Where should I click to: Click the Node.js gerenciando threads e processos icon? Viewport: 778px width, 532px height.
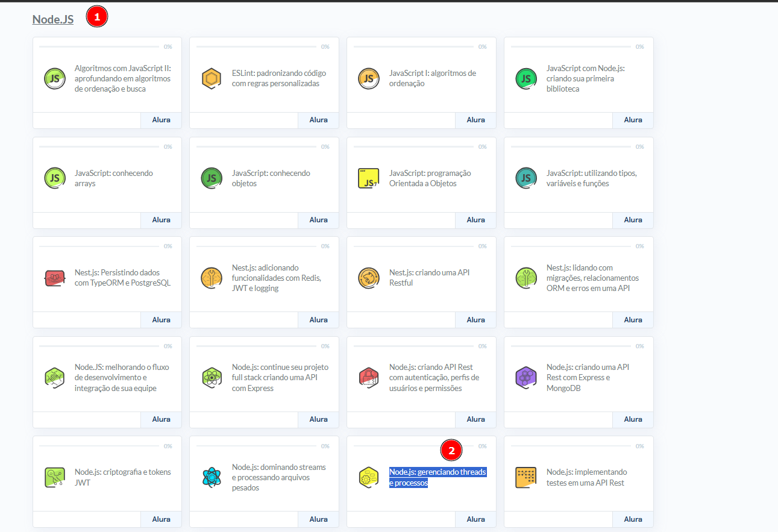click(369, 478)
